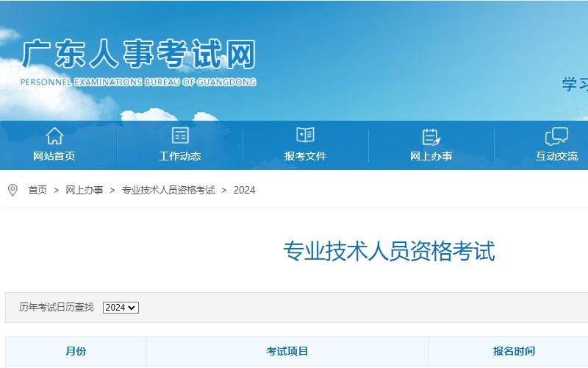Click 2024 at end of breadcrumb
Screen dimensions: 588x368
pyautogui.click(x=244, y=190)
